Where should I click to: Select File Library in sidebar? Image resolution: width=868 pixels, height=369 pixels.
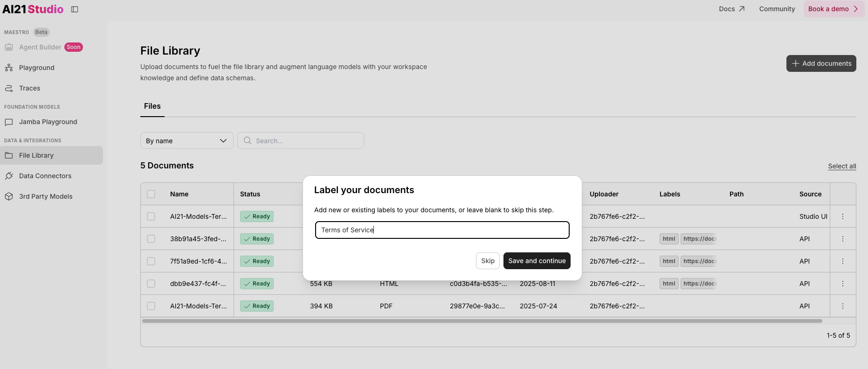click(x=51, y=155)
